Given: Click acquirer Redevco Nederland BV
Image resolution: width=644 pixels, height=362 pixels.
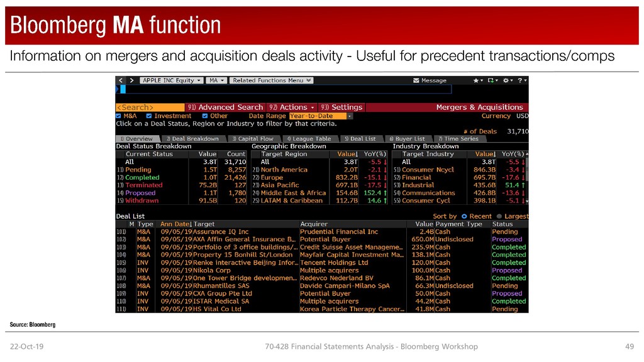Looking at the screenshot, I should click(336, 278).
